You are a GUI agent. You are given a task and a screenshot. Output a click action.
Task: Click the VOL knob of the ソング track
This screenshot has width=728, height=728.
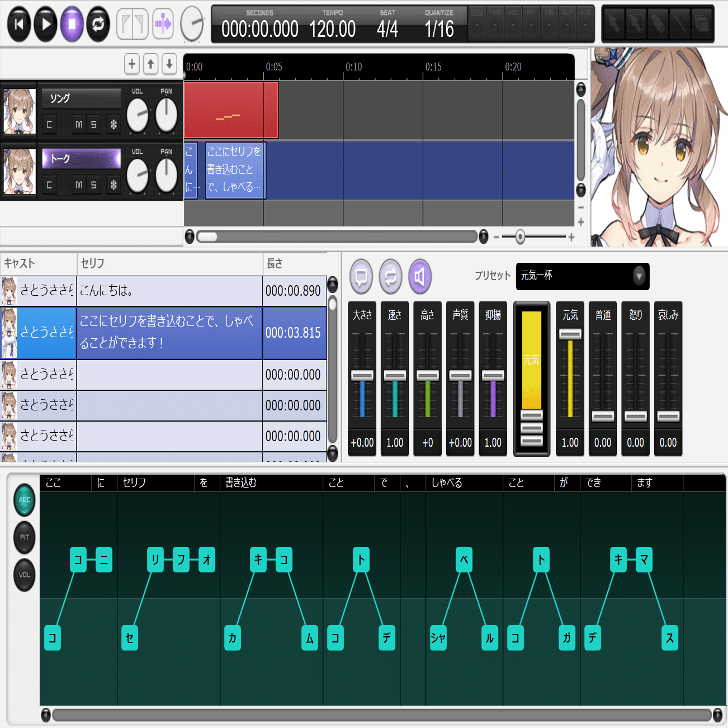click(138, 116)
